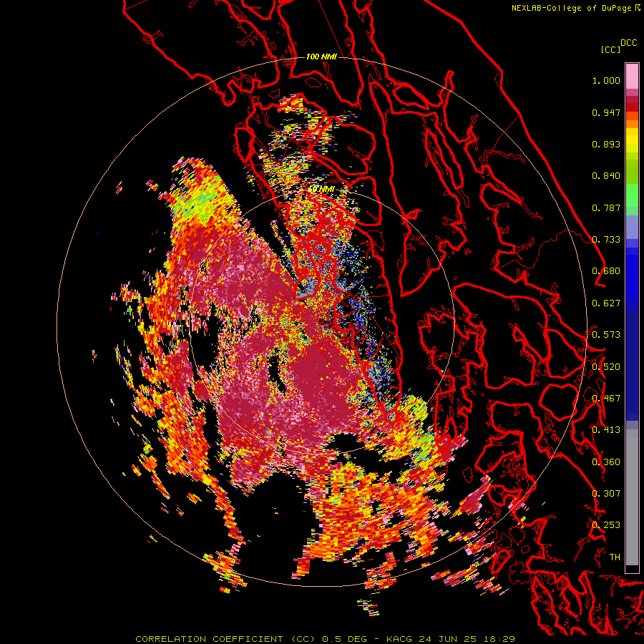Click the TH threshold label
The height and width of the screenshot is (644, 644).
pyautogui.click(x=615, y=557)
